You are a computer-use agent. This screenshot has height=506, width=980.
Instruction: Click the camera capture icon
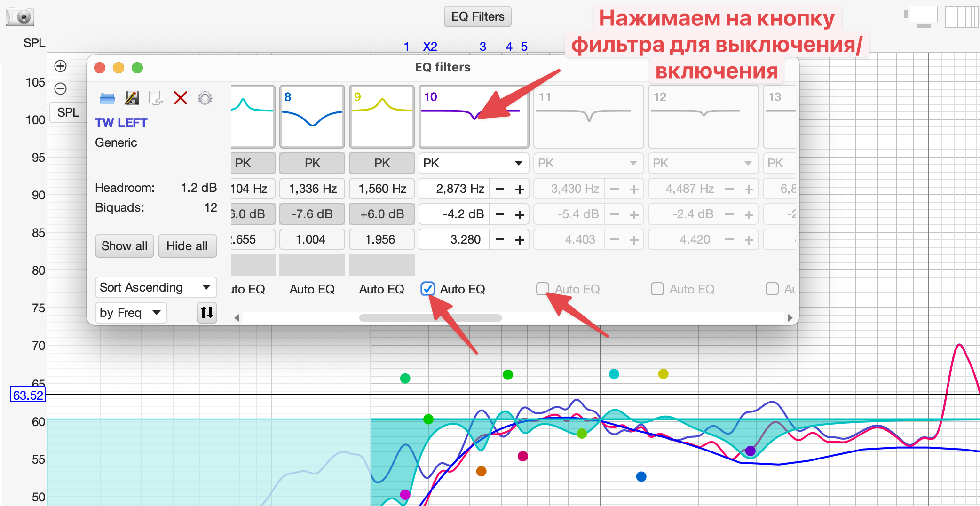20,17
